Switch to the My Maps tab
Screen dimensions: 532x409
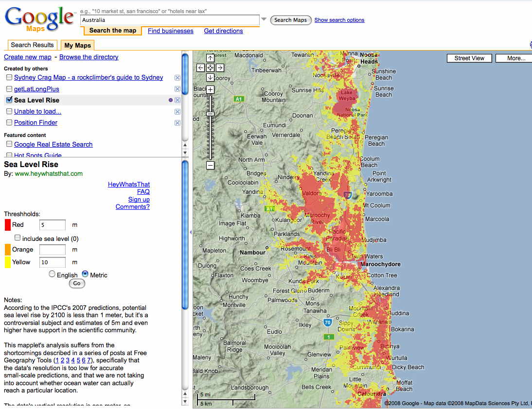[78, 45]
